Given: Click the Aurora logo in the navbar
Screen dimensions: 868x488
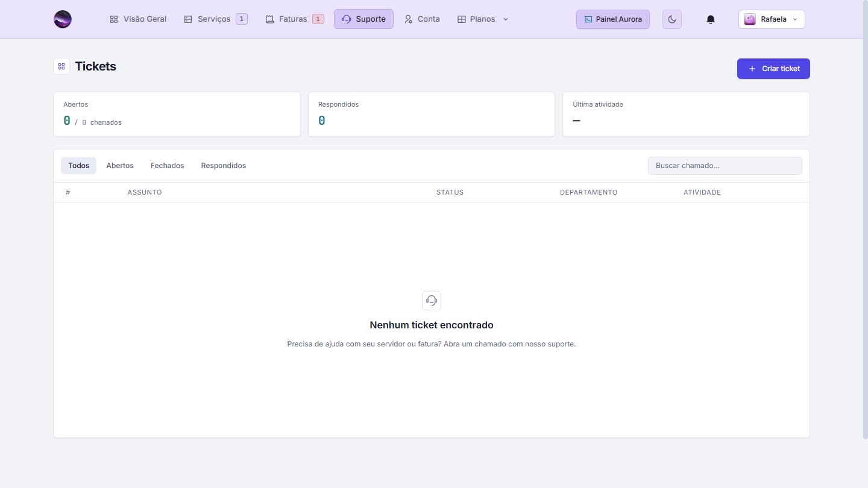Looking at the screenshot, I should [63, 19].
